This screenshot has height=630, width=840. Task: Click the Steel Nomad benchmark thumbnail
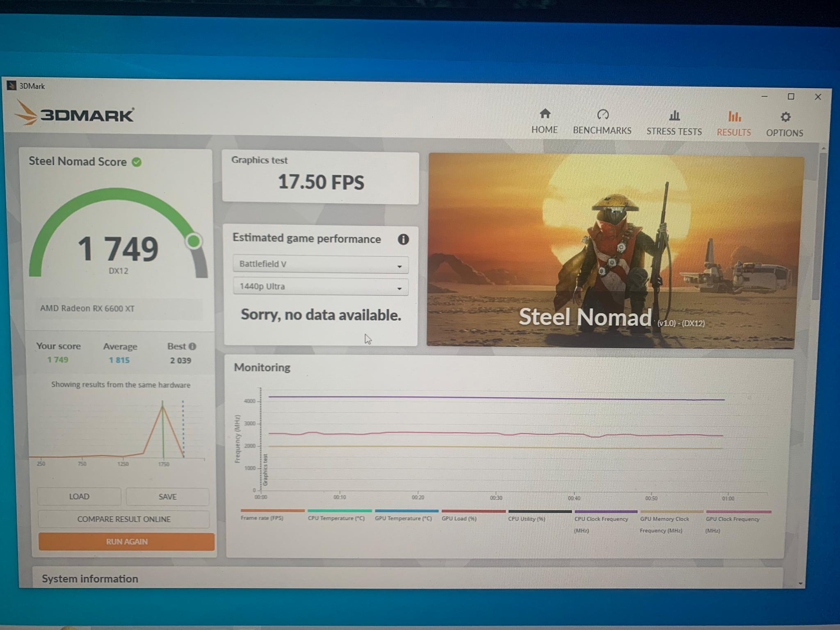pos(615,251)
